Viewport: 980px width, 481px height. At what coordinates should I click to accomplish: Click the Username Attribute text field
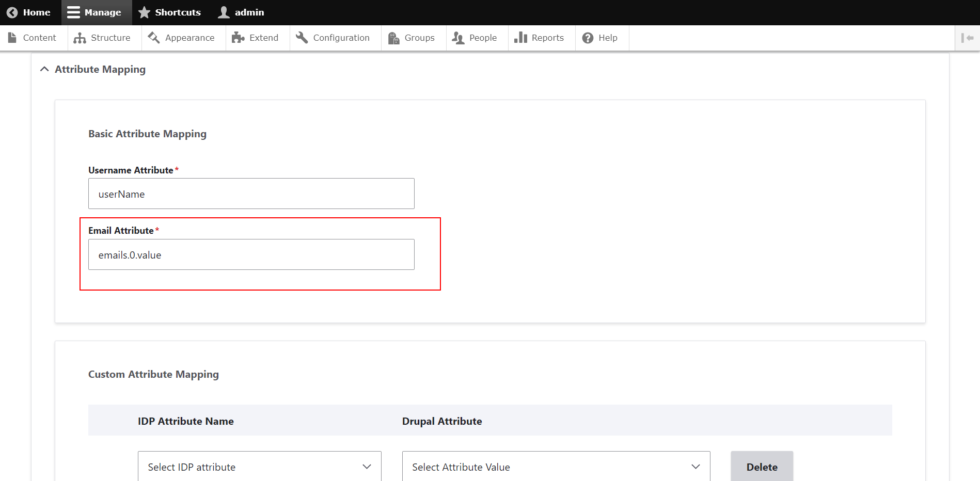(x=251, y=194)
